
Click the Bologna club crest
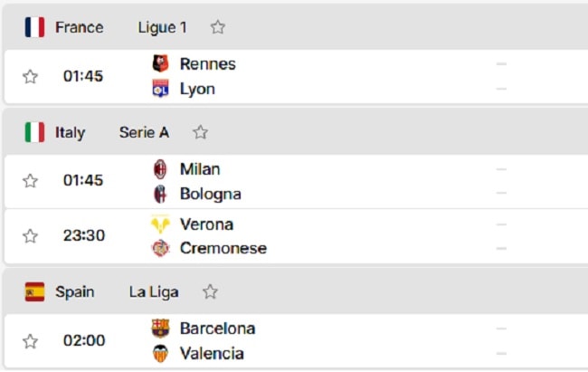[160, 194]
